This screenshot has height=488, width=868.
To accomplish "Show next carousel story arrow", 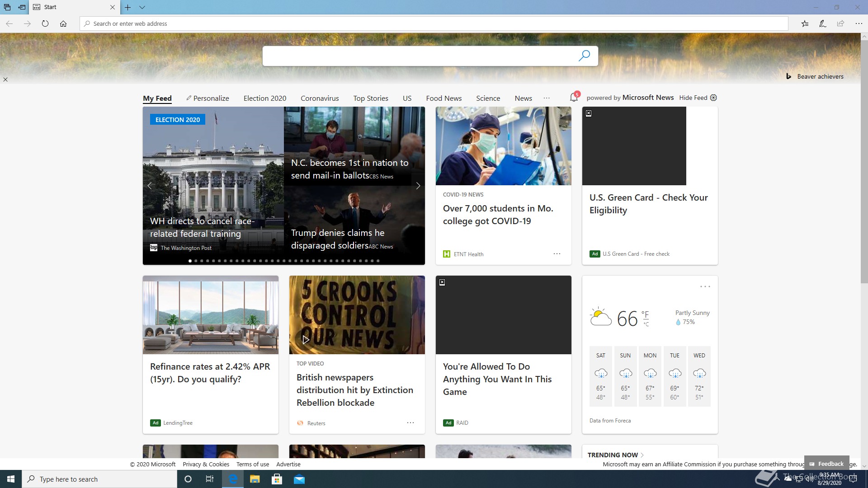I will pos(418,185).
